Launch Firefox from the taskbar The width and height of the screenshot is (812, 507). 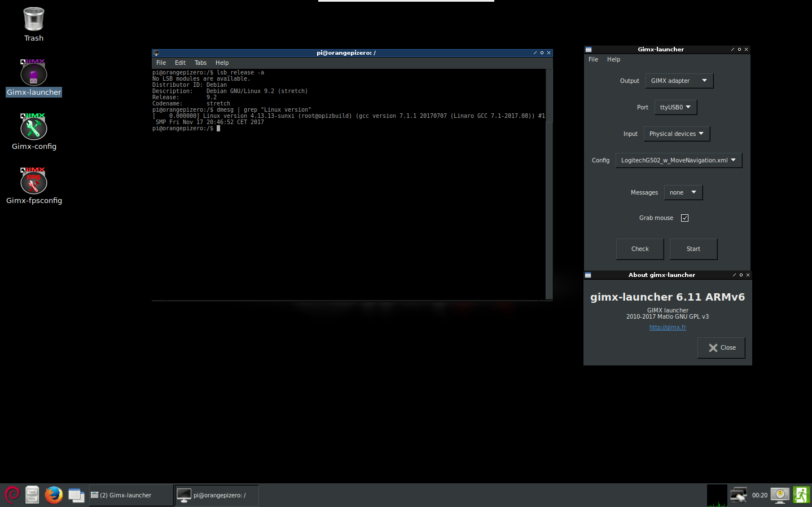[x=54, y=495]
